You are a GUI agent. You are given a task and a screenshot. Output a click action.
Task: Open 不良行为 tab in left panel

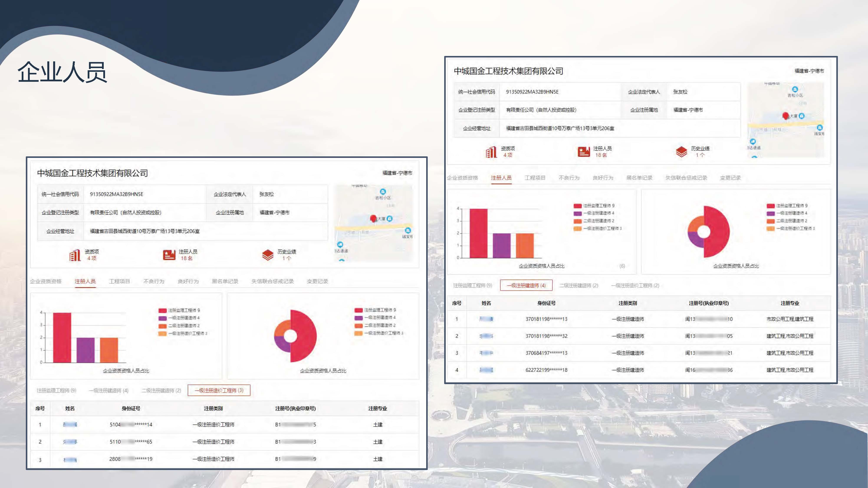coord(154,281)
